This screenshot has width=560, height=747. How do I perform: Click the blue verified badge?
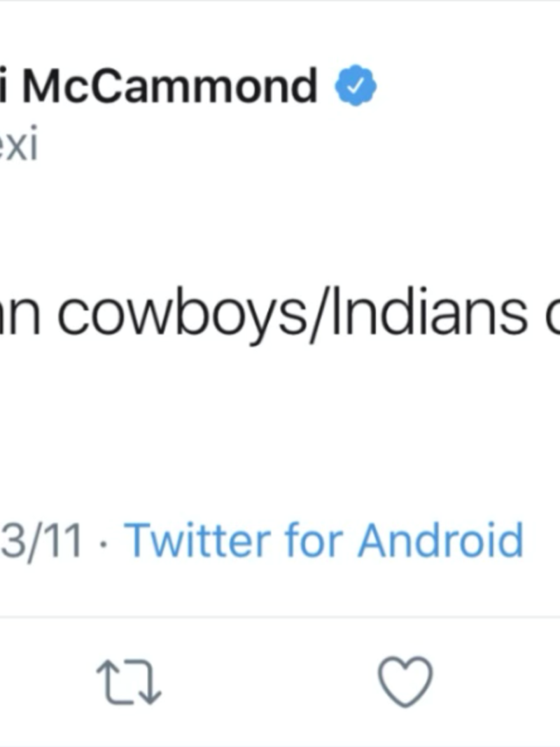pyautogui.click(x=357, y=87)
